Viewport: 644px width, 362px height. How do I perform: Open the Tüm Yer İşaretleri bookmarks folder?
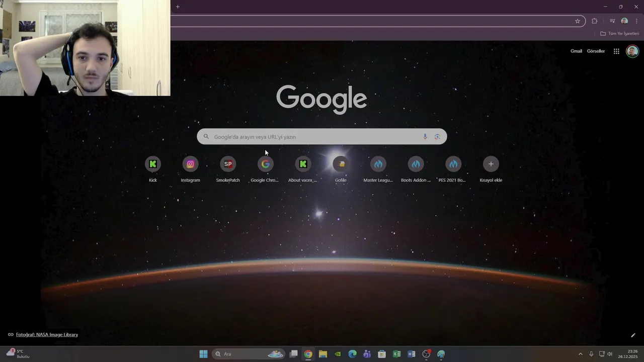620,34
